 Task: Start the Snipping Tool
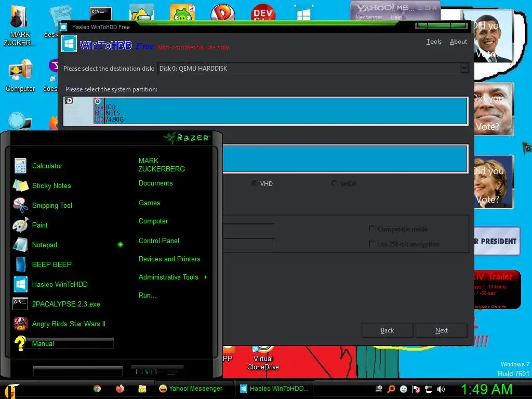[52, 205]
